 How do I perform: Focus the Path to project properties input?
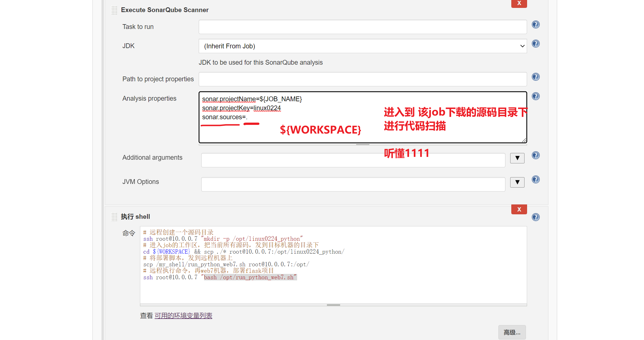[x=363, y=79]
